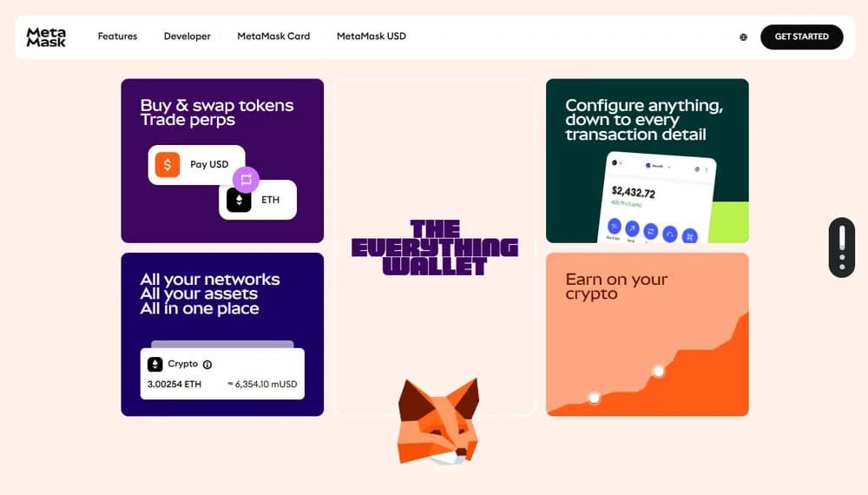Open the globe language selector
Image resolution: width=868 pixels, height=495 pixels.
tap(743, 37)
